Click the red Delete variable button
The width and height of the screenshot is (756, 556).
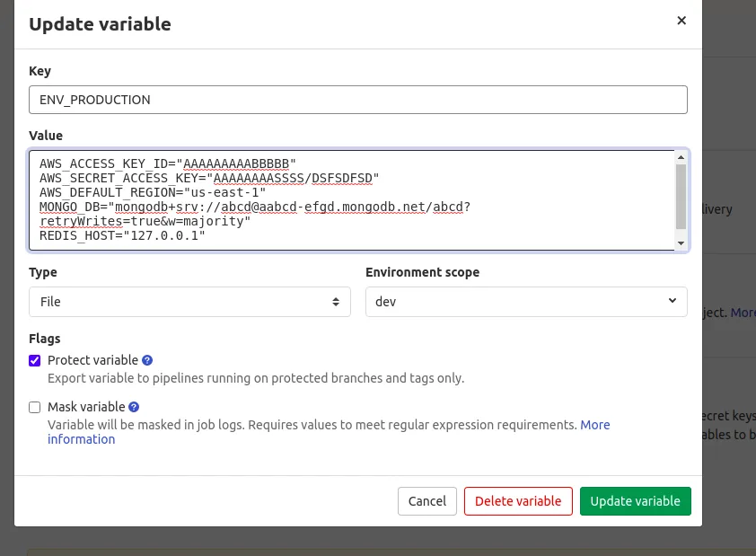[x=518, y=501]
